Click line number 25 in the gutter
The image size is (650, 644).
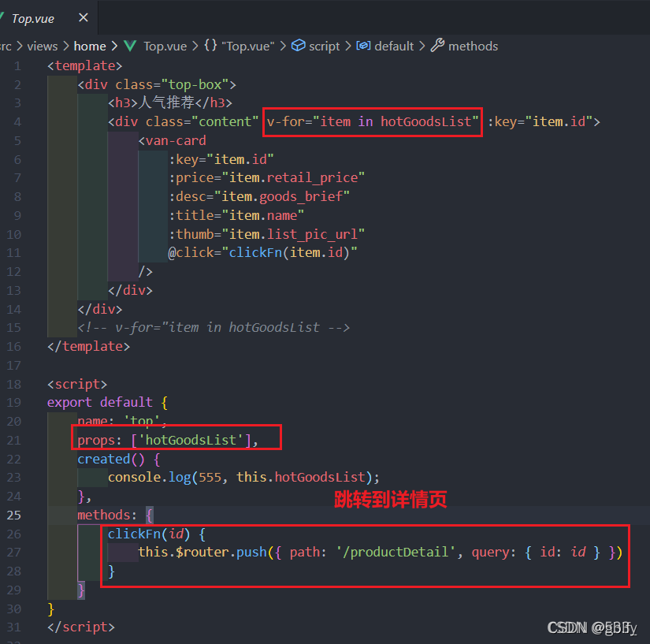coord(13,515)
